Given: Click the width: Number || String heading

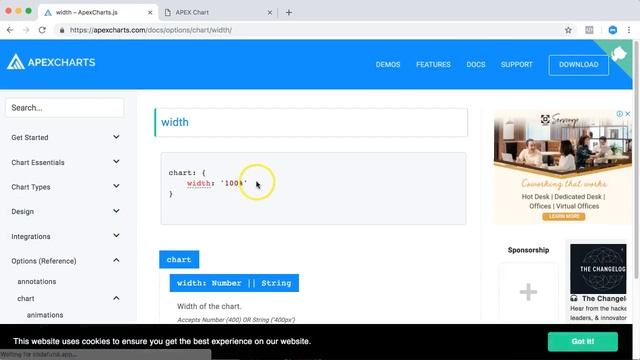Looking at the screenshot, I should coord(234,283).
